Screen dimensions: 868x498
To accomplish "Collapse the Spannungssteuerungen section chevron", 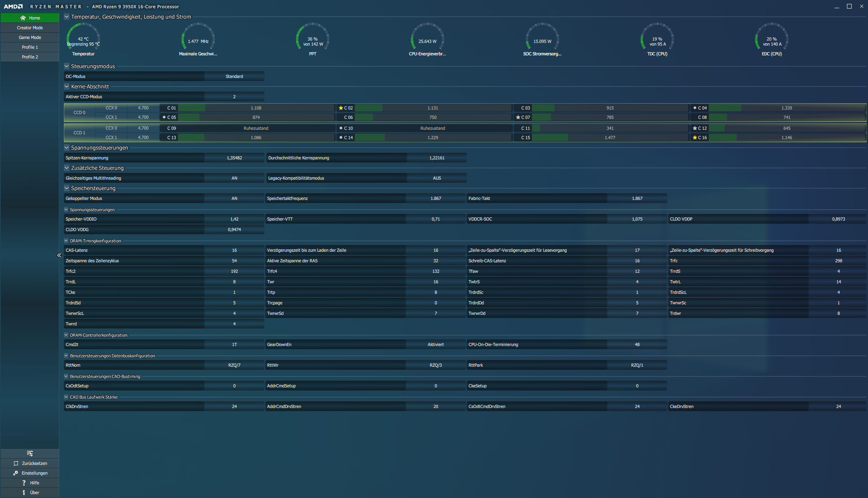I will pyautogui.click(x=67, y=148).
